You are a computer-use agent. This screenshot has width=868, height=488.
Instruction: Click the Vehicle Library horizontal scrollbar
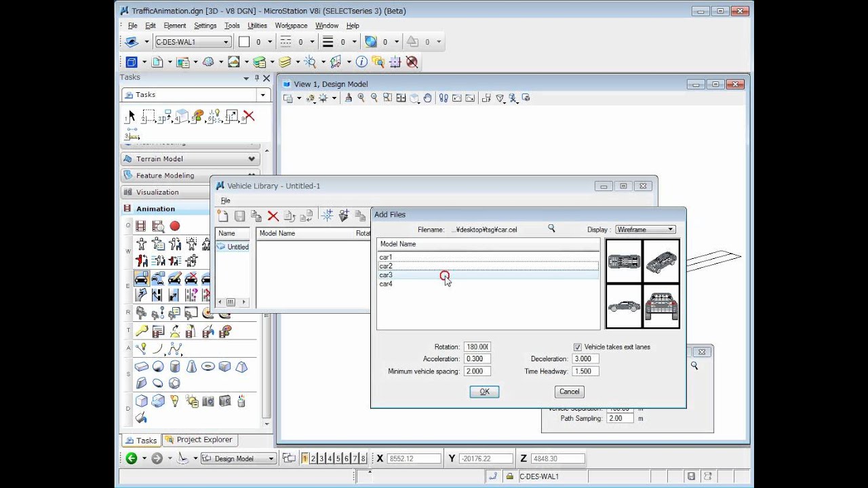point(233,302)
